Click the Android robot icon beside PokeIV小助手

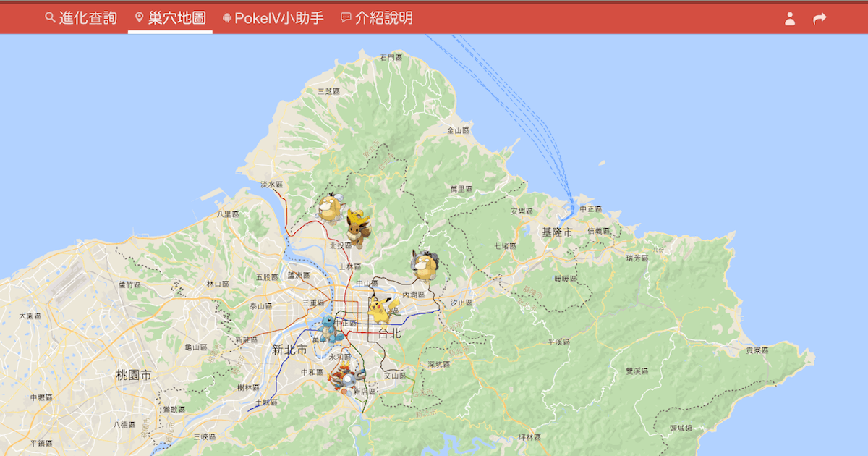[x=227, y=18]
